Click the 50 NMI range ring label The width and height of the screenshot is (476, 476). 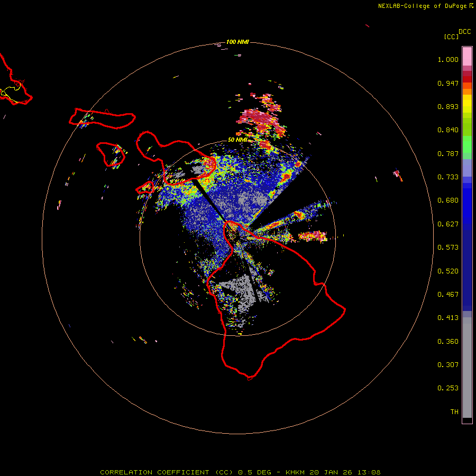237,140
